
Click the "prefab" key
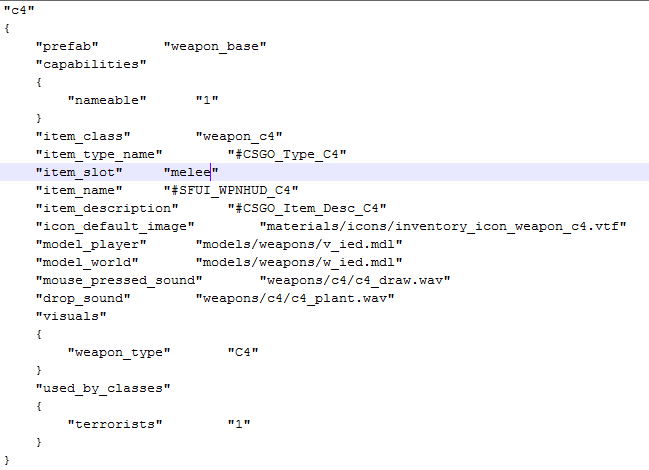coord(67,46)
